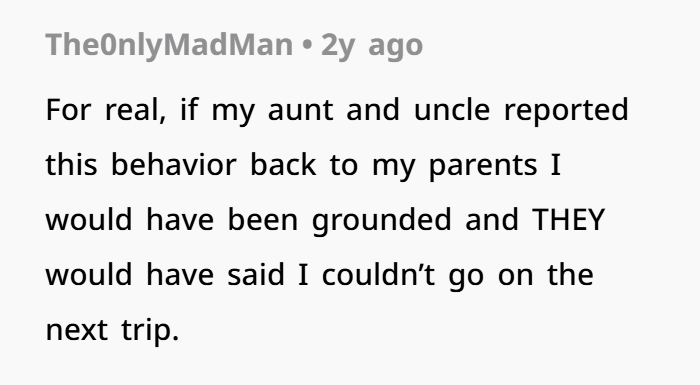Click the word "back" in the second line
The height and width of the screenshot is (385, 700).
283,164
